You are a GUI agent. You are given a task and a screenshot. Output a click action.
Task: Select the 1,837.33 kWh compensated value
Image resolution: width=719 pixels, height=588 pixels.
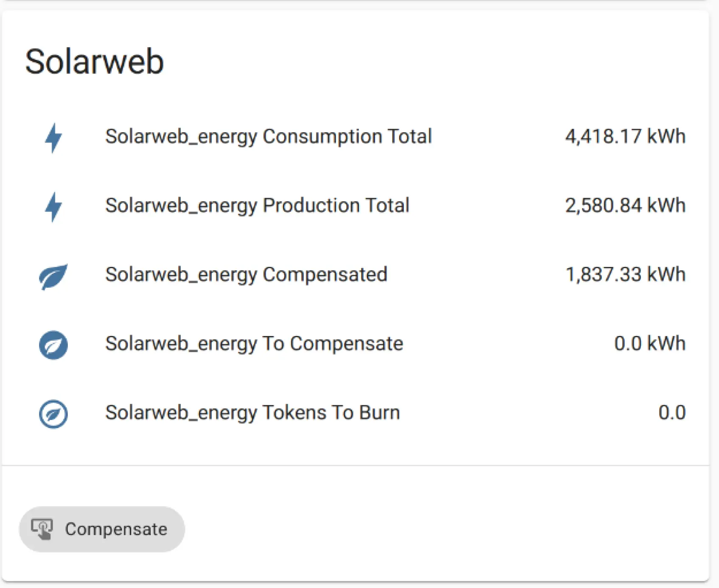point(625,274)
